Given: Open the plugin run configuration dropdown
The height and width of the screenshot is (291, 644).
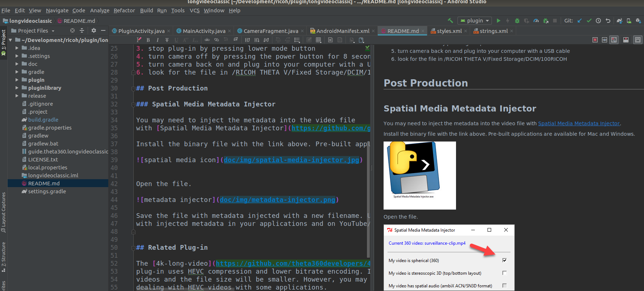Looking at the screenshot, I should [474, 21].
